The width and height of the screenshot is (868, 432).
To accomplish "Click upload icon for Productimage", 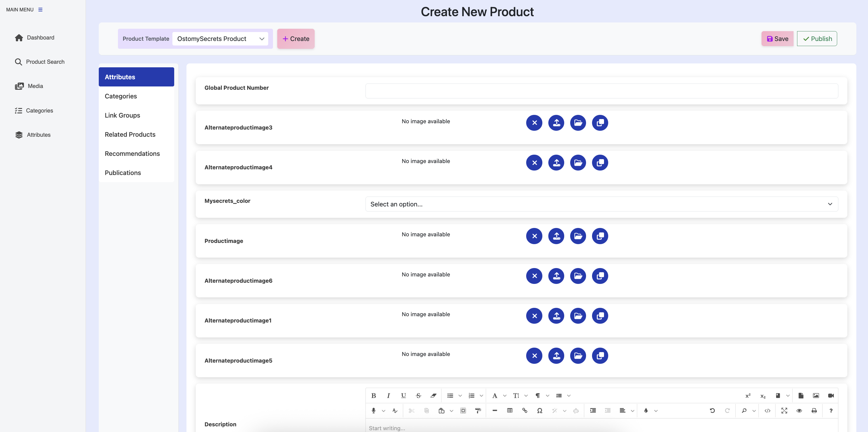I will click(556, 236).
